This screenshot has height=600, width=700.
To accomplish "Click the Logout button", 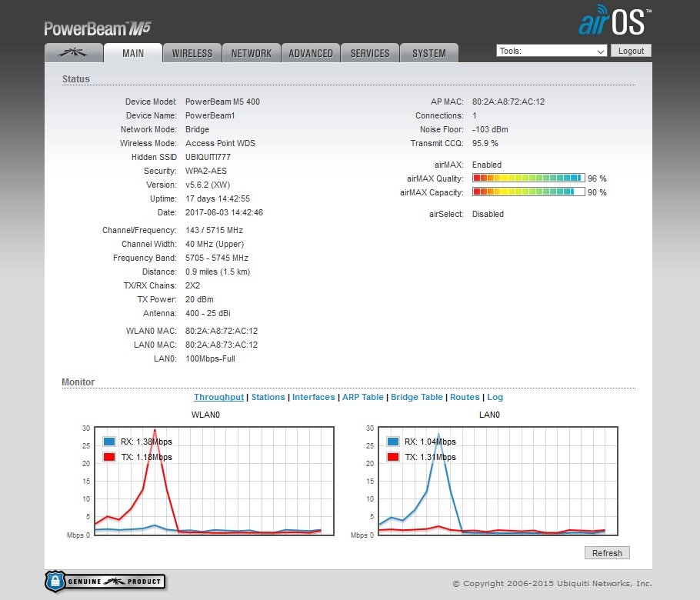I will [x=631, y=51].
